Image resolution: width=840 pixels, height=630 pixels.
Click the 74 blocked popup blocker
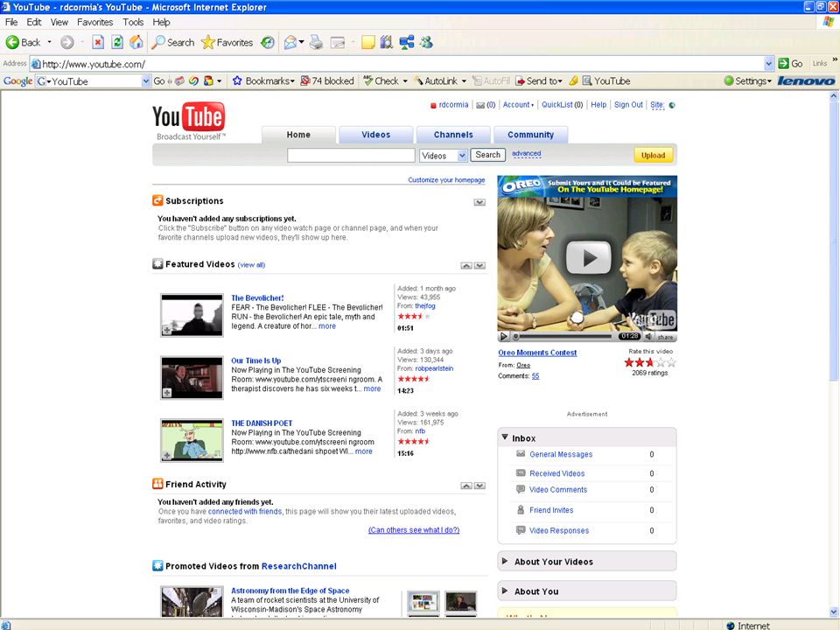(327, 80)
